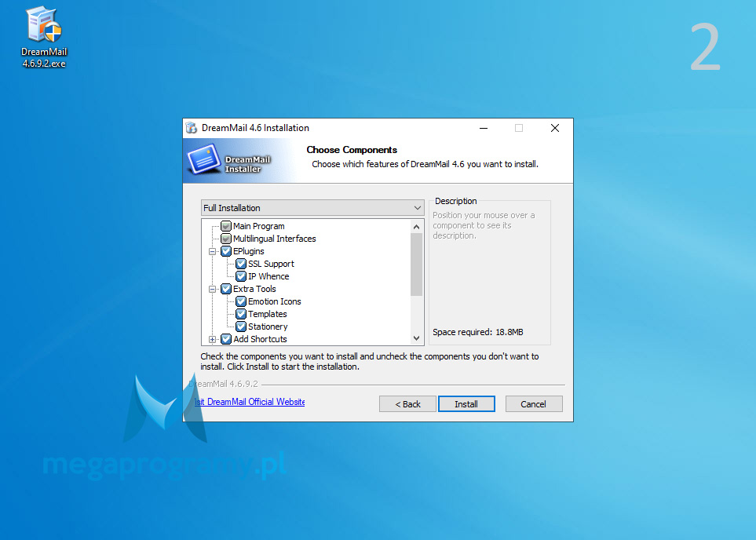This screenshot has width=756, height=540.
Task: Uncheck the SSL Support checkbox
Action: 241,264
